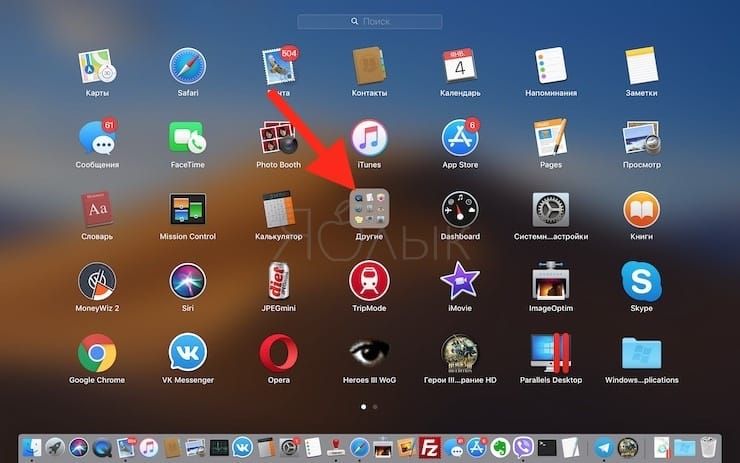Launch Герои III HD in the Launchpad grid

click(x=460, y=353)
